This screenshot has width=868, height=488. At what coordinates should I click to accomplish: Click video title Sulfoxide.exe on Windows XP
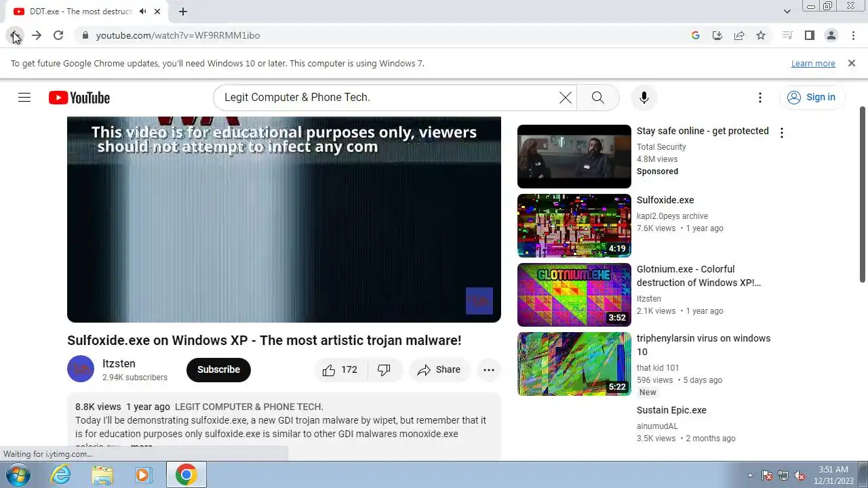pyautogui.click(x=264, y=340)
